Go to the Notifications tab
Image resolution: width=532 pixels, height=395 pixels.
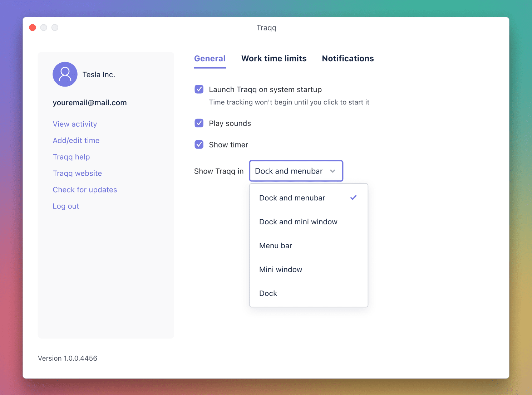point(348,59)
